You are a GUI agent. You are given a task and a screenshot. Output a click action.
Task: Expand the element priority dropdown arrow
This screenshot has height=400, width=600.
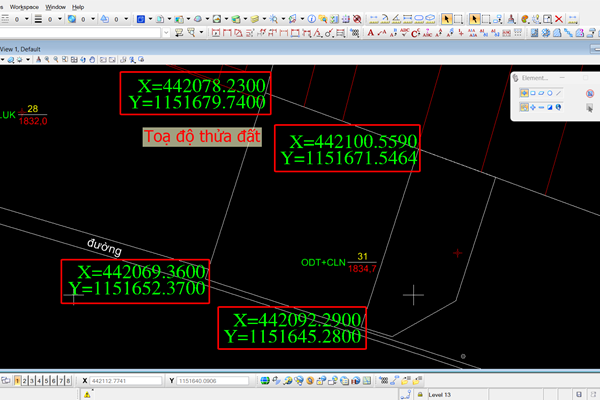pyautogui.click(x=126, y=19)
